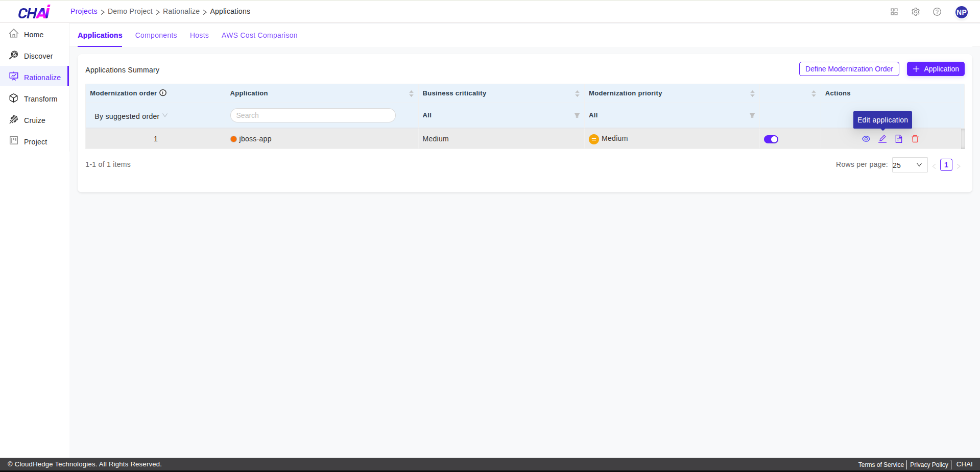Open the document report icon for jboss-app
Viewport: 980px width, 472px height.
tap(898, 139)
